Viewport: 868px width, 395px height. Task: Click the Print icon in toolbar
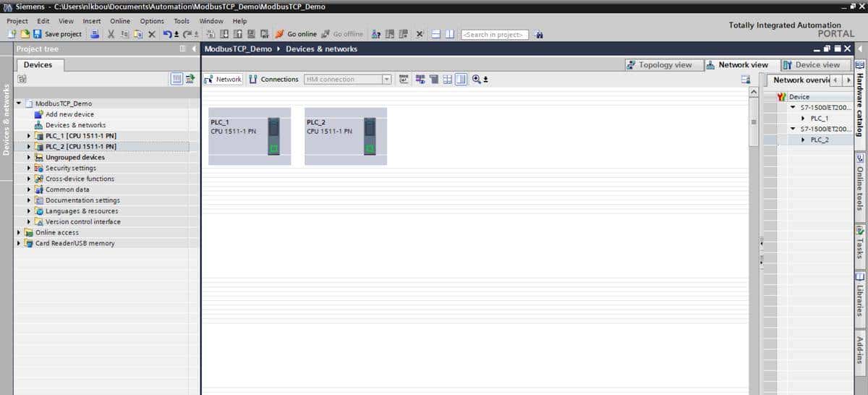click(95, 34)
